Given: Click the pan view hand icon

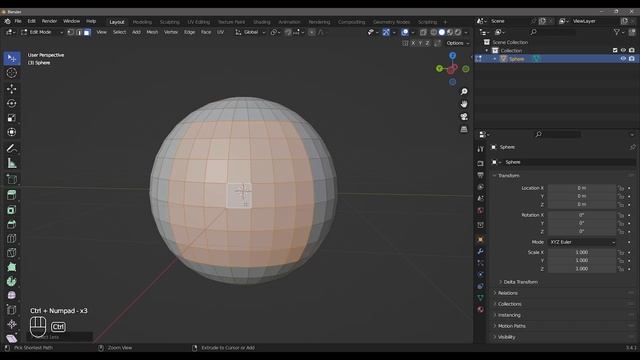Looking at the screenshot, I should [464, 104].
